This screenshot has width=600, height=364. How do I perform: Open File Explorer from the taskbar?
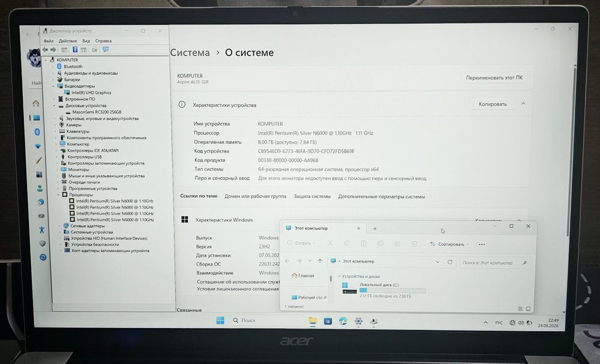click(313, 321)
